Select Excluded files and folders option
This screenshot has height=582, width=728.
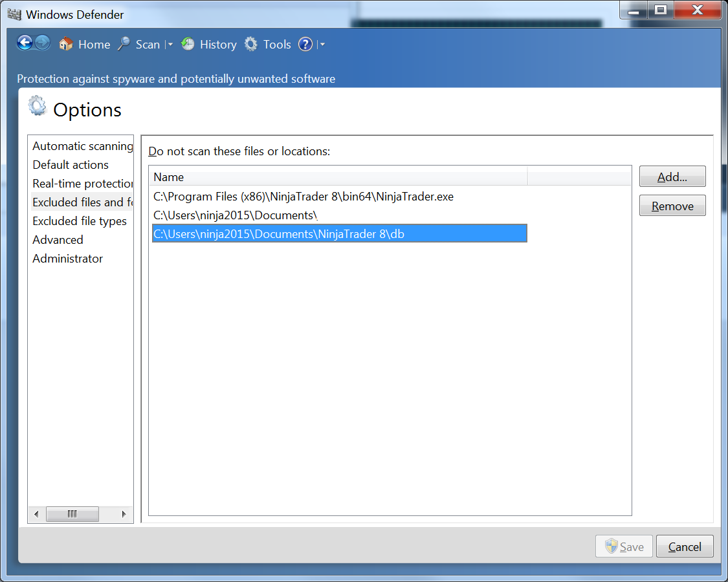[x=81, y=202]
